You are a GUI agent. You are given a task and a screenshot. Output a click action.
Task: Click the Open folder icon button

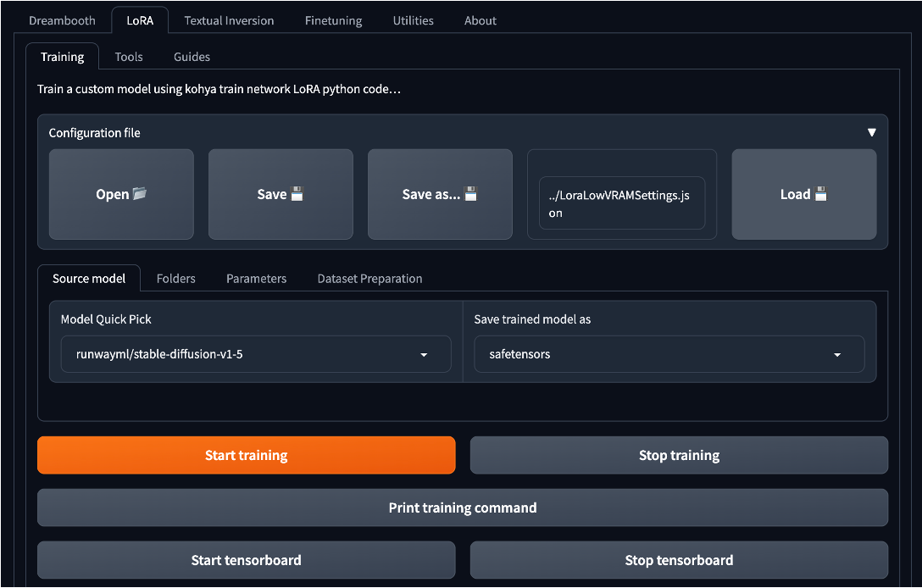coord(121,194)
